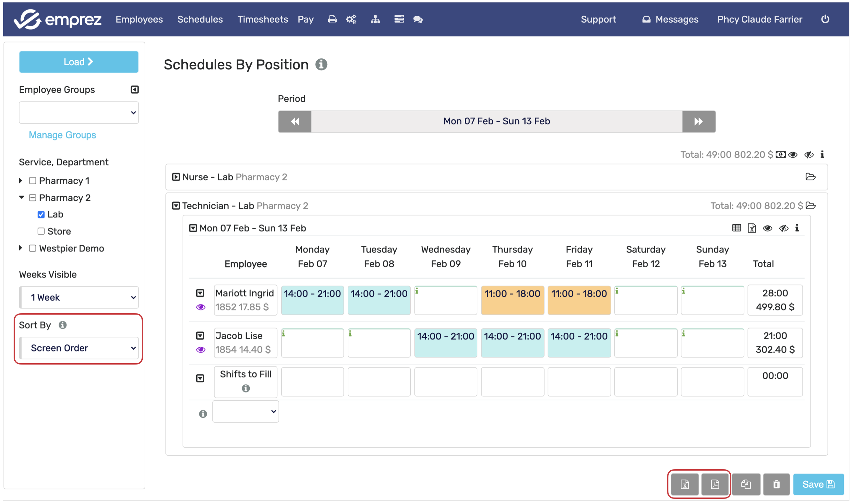Select Mariott Ingrid's orange Thursday 11:00-18:00 shift
Screen dimensions: 851x504
512,300
